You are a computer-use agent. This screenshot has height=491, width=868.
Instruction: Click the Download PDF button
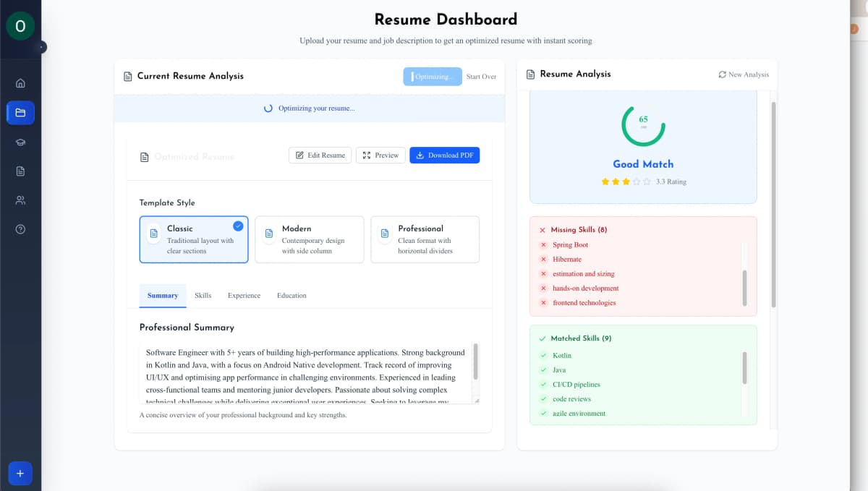(444, 155)
